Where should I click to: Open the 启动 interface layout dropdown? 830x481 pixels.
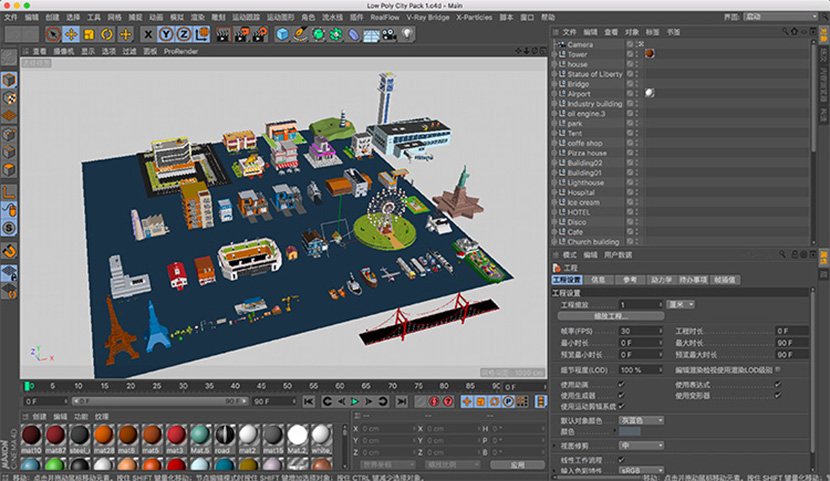781,17
